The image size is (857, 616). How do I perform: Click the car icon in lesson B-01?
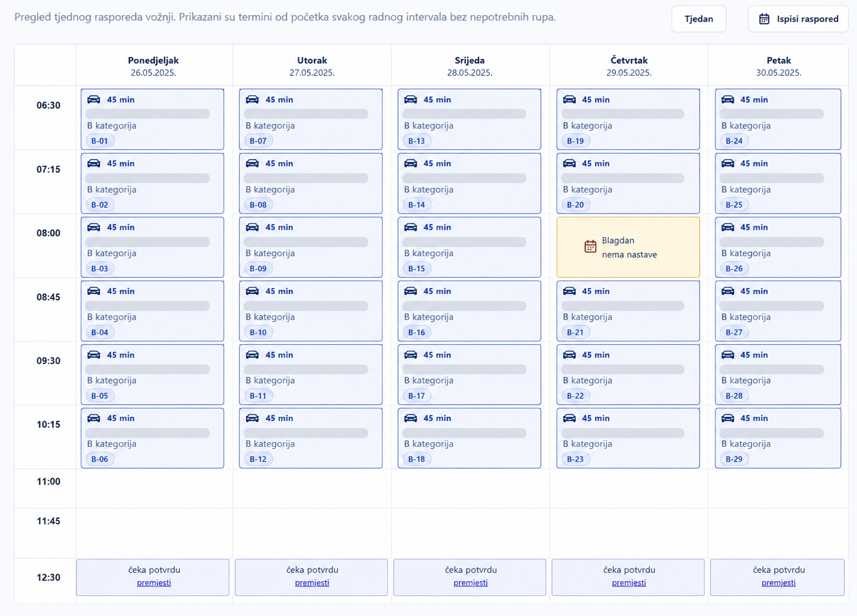[x=94, y=100]
